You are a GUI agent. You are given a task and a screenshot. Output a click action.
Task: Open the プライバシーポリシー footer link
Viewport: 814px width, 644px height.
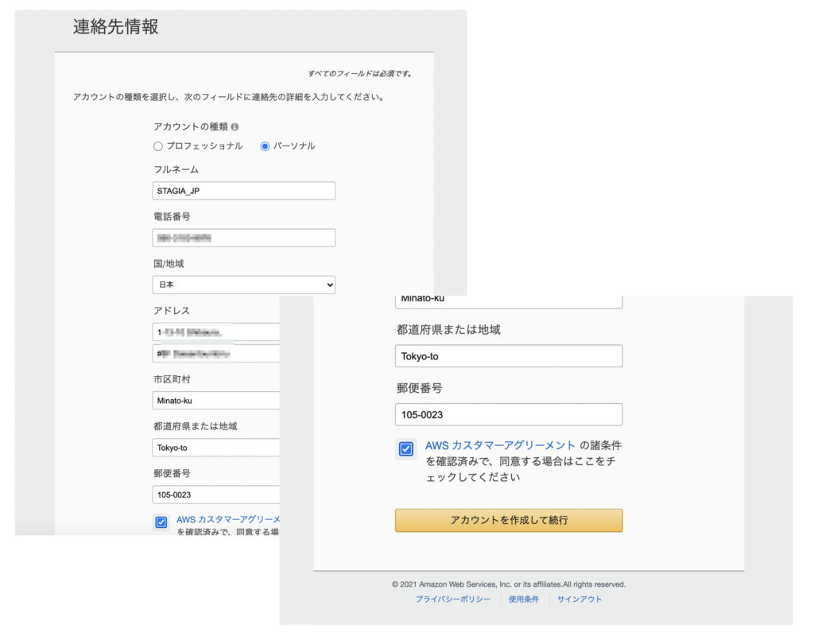point(452,599)
